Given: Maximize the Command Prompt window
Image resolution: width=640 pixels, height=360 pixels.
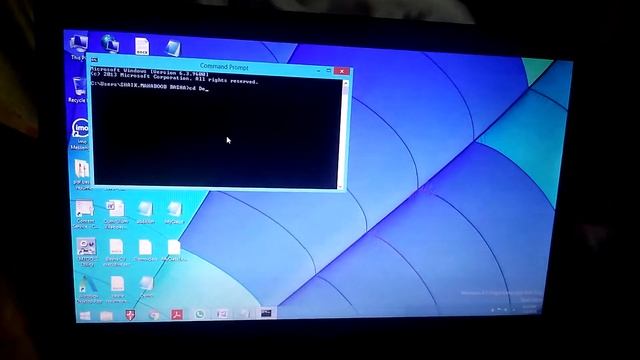Looking at the screenshot, I should click(329, 71).
